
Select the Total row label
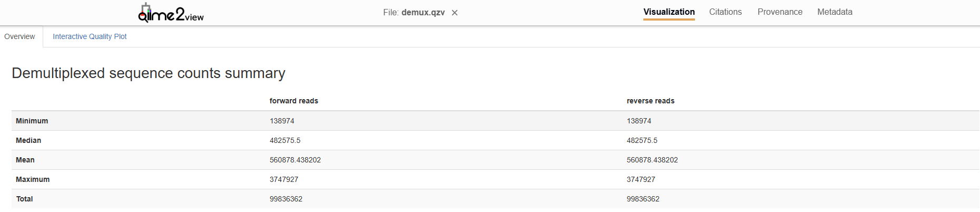[x=24, y=199]
